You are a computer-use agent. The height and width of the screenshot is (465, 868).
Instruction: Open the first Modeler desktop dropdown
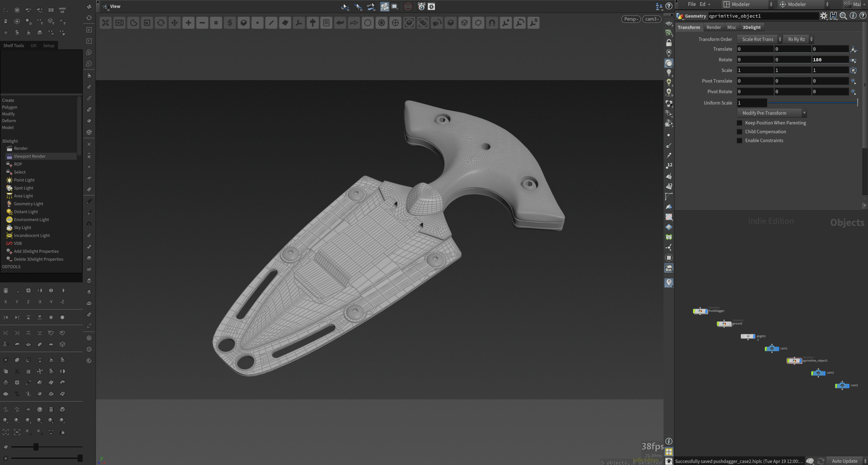tap(748, 4)
